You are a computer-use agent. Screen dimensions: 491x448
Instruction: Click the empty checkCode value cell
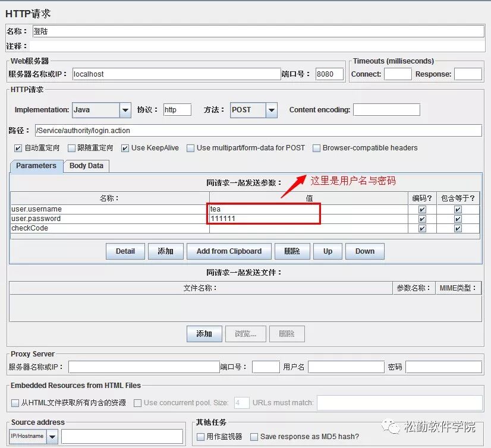(x=309, y=228)
